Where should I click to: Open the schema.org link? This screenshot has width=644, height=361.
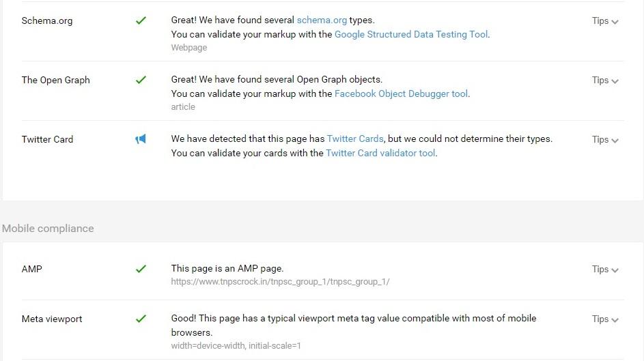click(322, 20)
